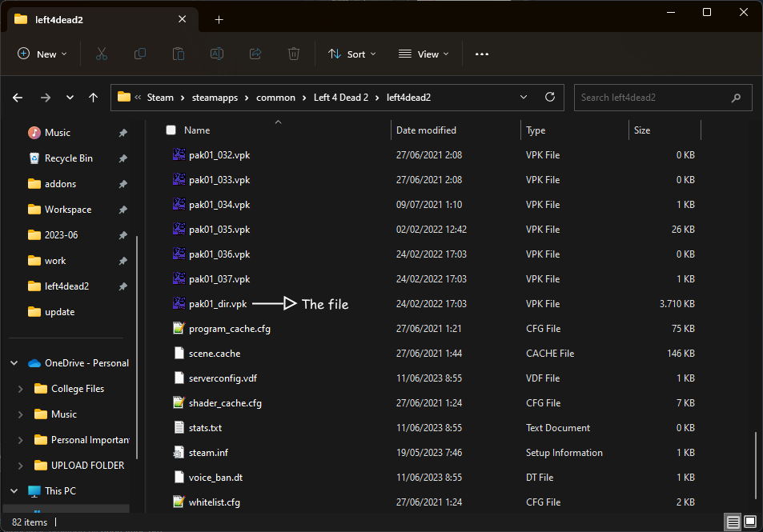The image size is (763, 532).
Task: Click the Copy icon in toolbar
Action: pyautogui.click(x=140, y=54)
